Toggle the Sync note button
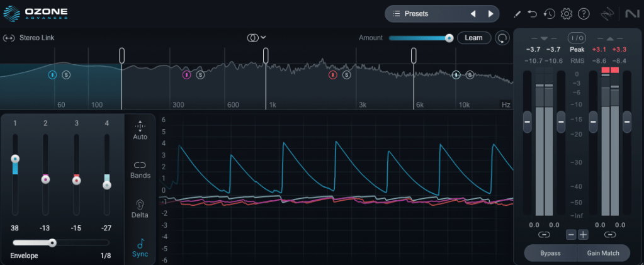This screenshot has height=265, width=644. [x=140, y=247]
